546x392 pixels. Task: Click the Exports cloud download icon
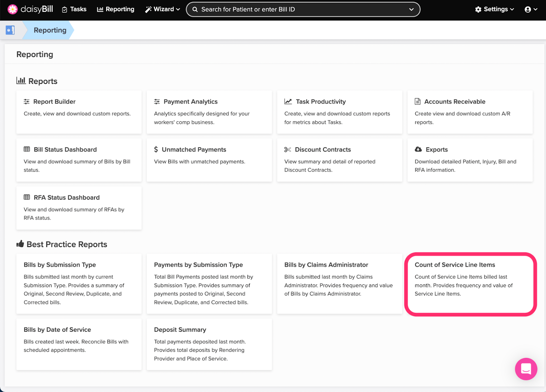(418, 149)
